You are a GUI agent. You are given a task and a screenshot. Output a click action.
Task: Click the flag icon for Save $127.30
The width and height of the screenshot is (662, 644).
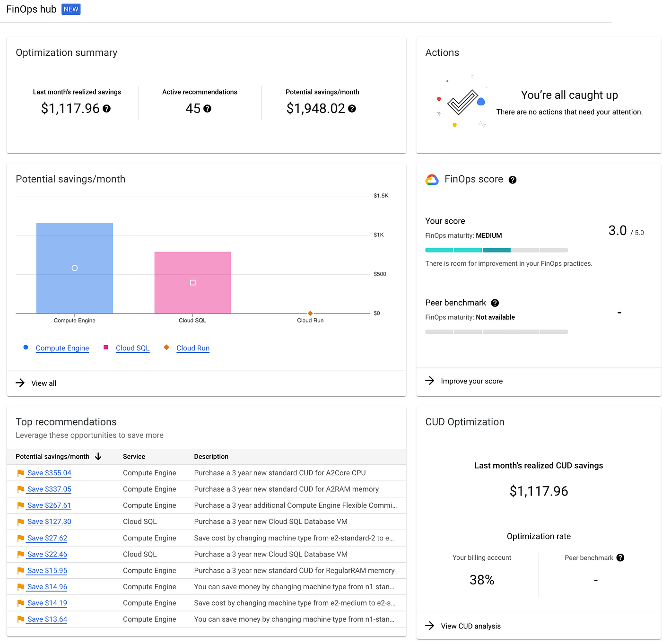coord(20,522)
